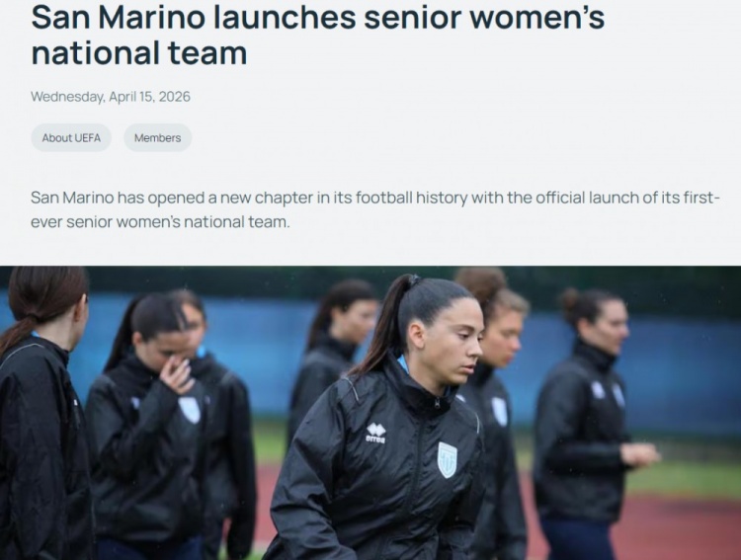
Task: Click the hand covering the player's face
Action: [x=177, y=374]
